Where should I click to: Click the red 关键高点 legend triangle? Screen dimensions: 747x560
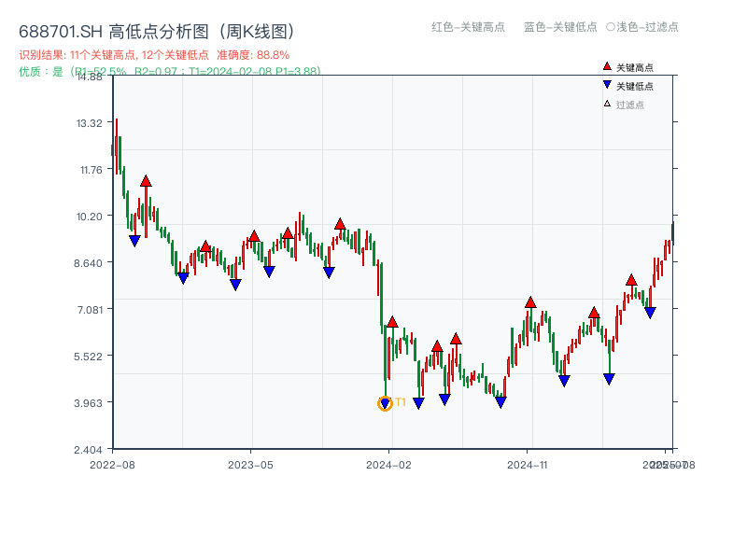click(x=607, y=67)
